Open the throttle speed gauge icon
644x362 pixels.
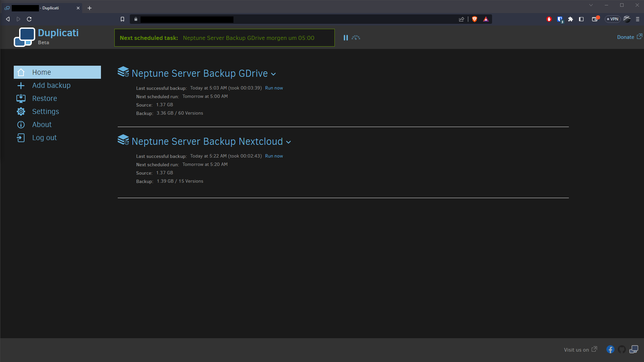[x=356, y=38]
